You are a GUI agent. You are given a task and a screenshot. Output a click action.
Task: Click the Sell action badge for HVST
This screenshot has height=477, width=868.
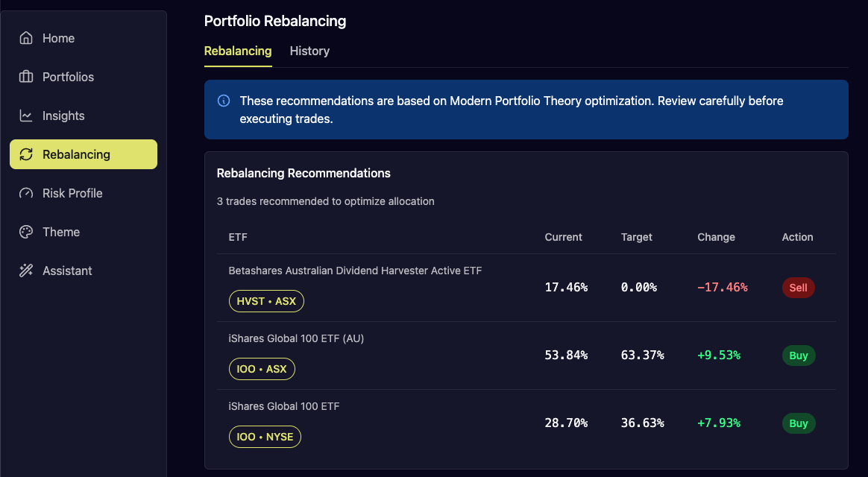pos(798,288)
